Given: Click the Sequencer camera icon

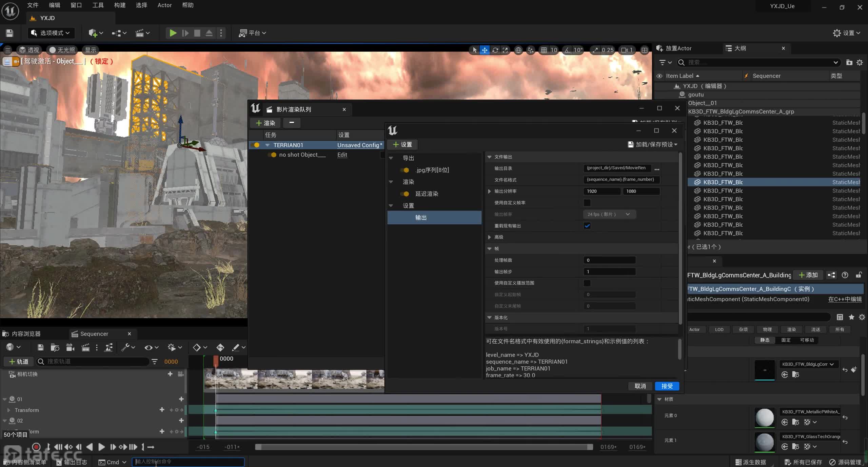Looking at the screenshot, I should pyautogui.click(x=70, y=347).
